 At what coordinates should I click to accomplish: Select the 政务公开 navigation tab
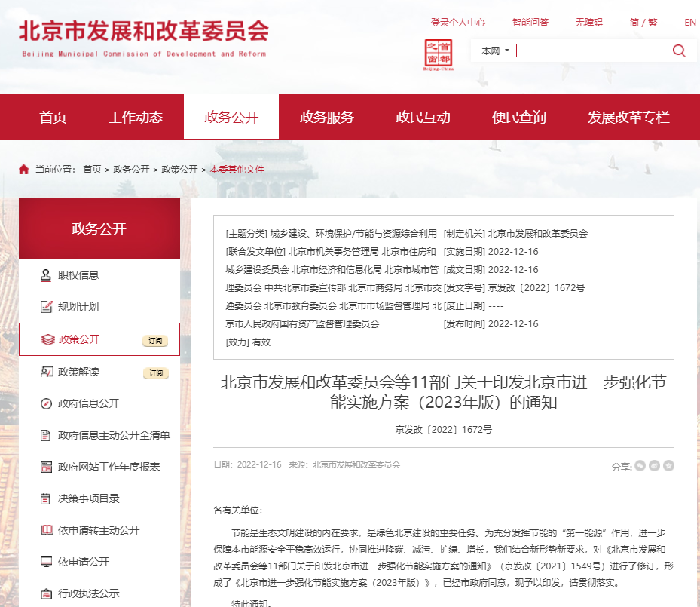point(231,117)
